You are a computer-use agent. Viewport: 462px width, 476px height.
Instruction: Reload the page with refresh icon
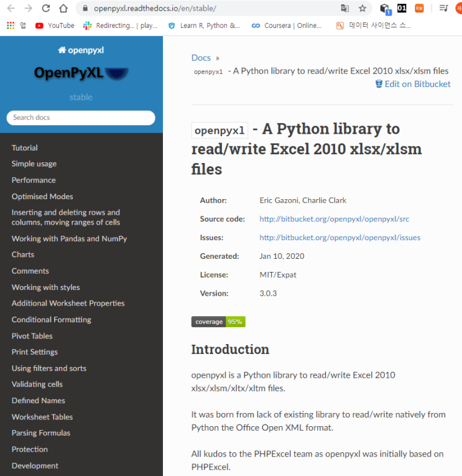46,8
